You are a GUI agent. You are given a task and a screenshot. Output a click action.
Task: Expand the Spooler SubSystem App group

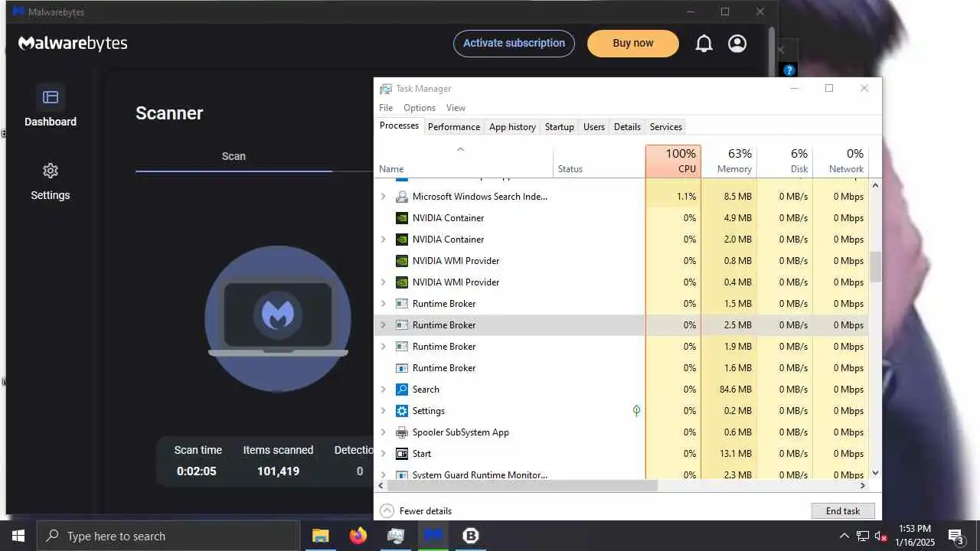[384, 432]
